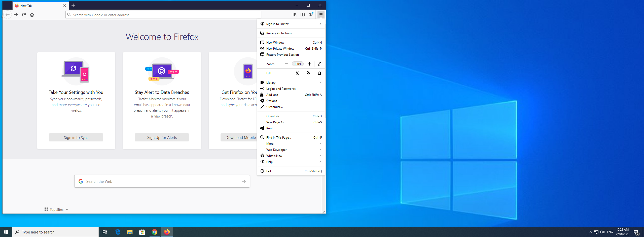Screen dimensions: 644x237
Task: Open the taskbar clock and calendar
Action: coord(623,232)
